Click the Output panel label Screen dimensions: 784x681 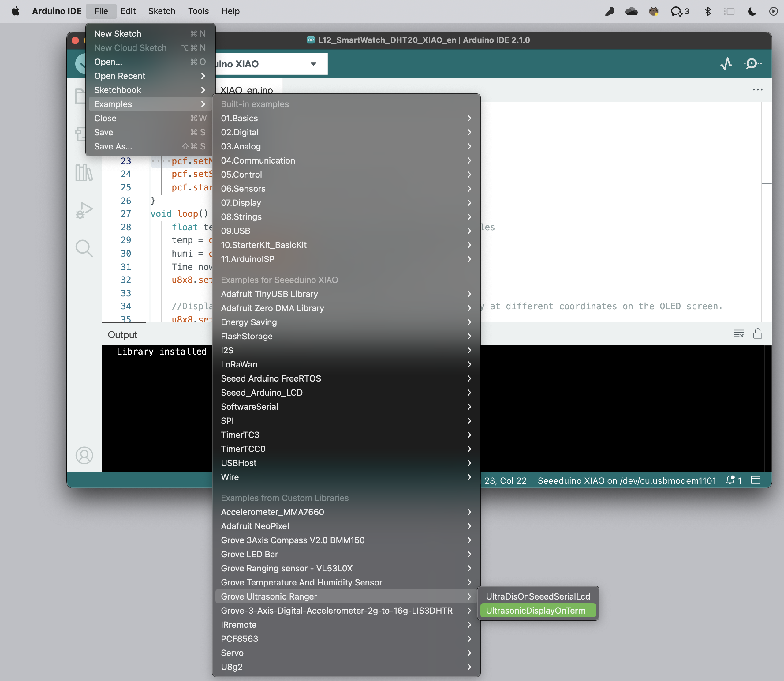pos(122,334)
